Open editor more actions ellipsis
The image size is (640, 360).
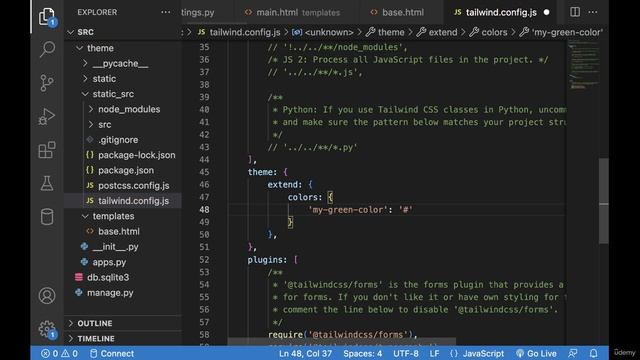pyautogui.click(x=593, y=12)
